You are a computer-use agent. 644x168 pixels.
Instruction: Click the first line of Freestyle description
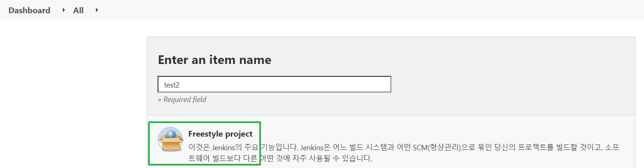tap(403, 147)
